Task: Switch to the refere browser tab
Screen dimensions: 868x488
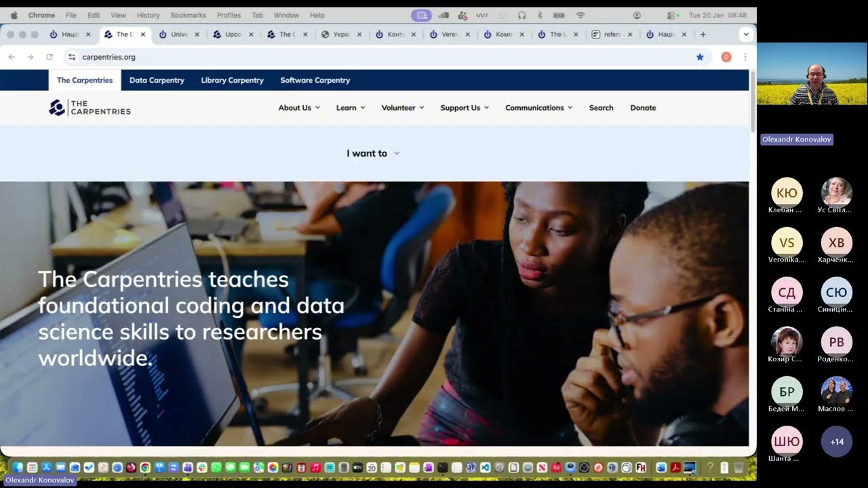Action: [612, 34]
